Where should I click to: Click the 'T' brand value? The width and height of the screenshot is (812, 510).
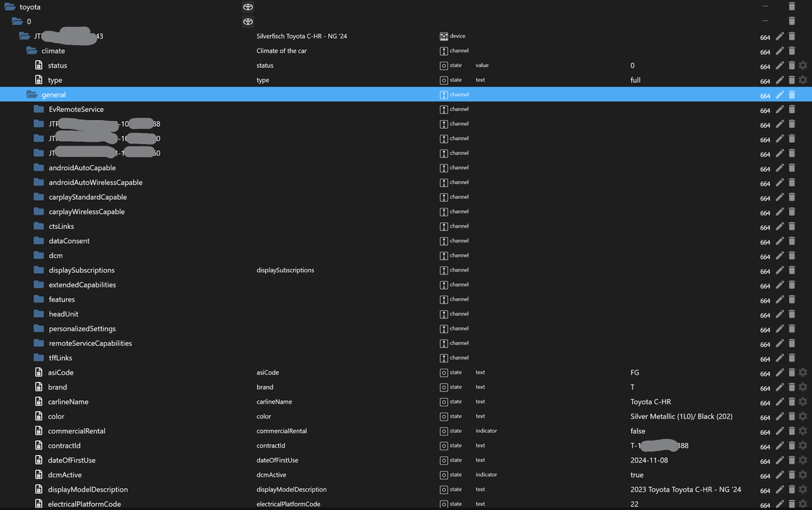[x=632, y=387]
